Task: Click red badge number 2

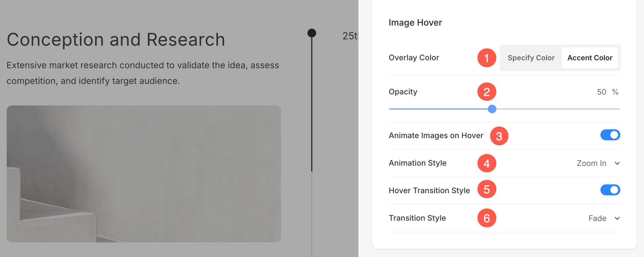Action: 487,92
